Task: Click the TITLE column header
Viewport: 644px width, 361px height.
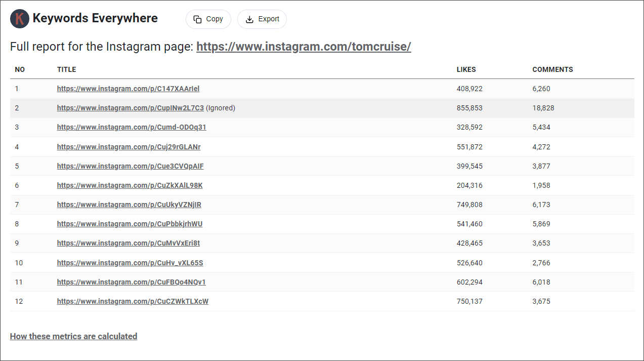Action: [67, 69]
